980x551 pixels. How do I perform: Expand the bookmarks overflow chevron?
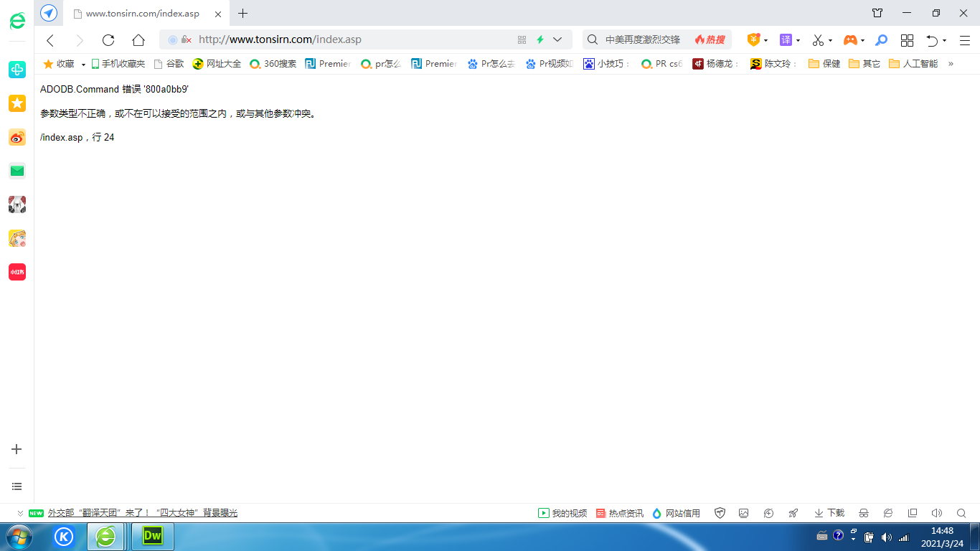[951, 64]
